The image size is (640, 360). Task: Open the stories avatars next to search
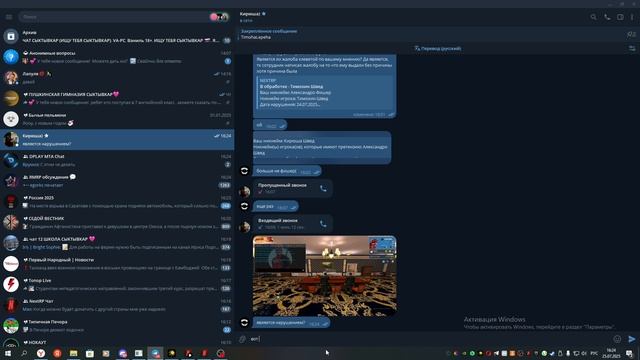[x=219, y=17]
